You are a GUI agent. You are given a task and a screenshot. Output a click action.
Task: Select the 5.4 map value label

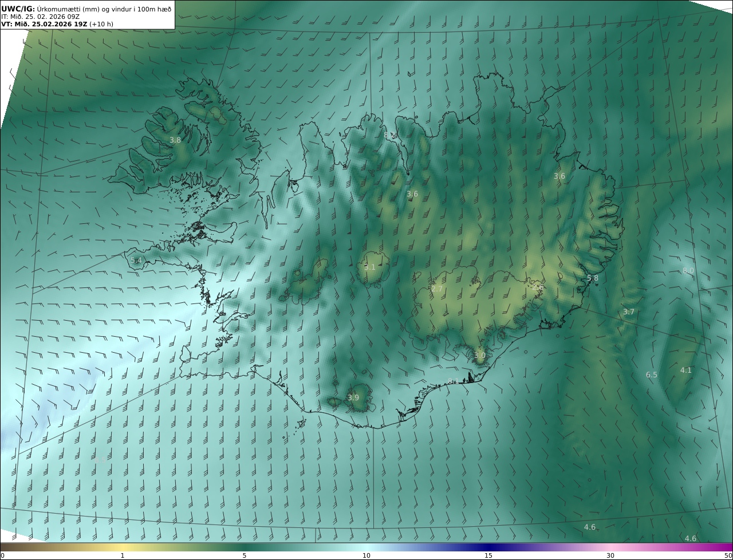[x=136, y=260]
